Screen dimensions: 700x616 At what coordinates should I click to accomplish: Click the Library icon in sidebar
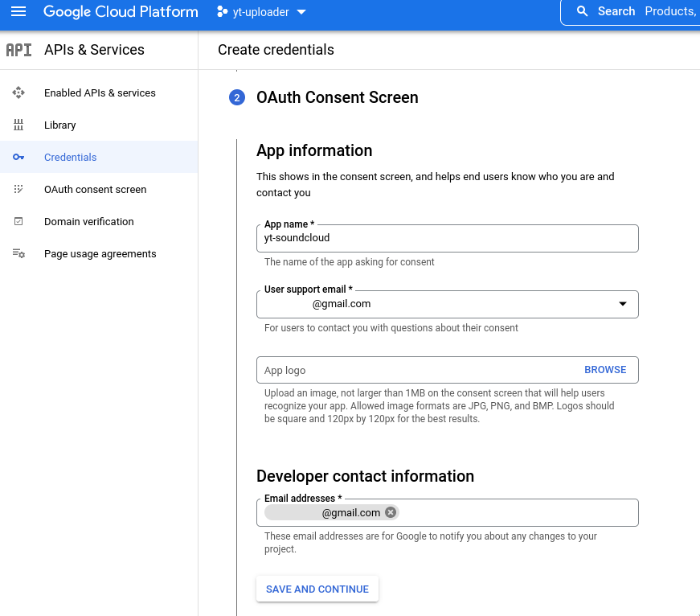click(18, 125)
